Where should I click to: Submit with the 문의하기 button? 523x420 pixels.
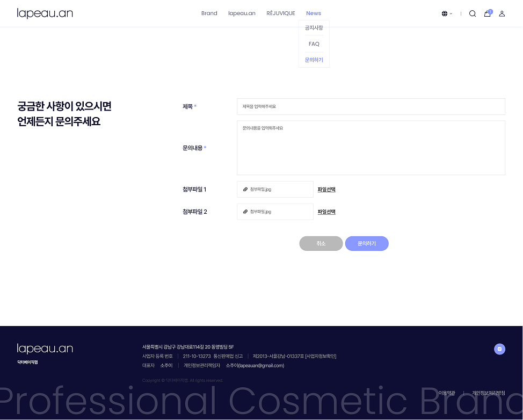tap(367, 243)
